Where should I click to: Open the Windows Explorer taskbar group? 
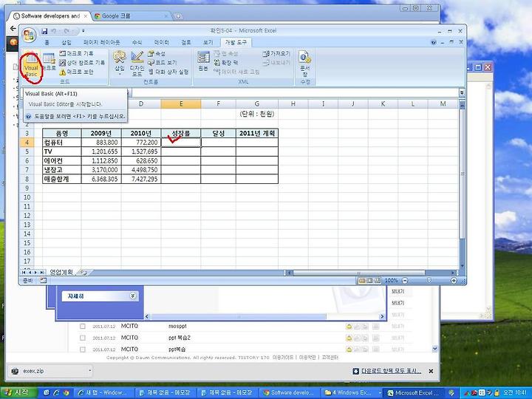click(x=352, y=393)
